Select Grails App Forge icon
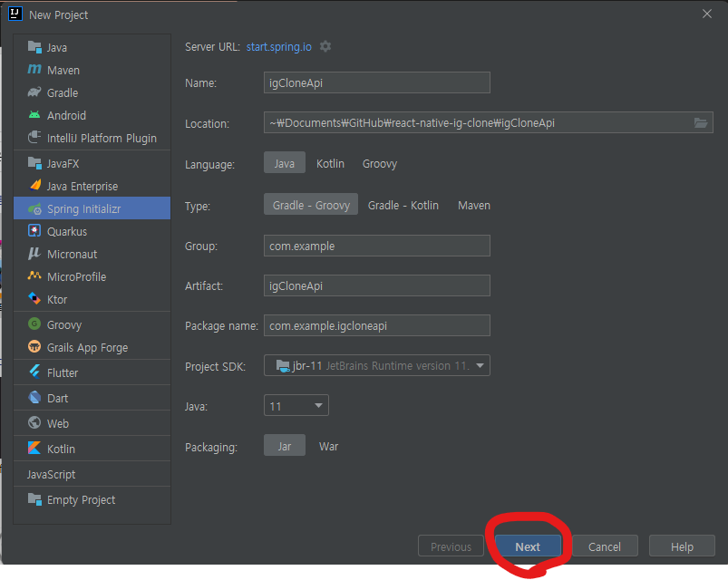 [x=34, y=346]
